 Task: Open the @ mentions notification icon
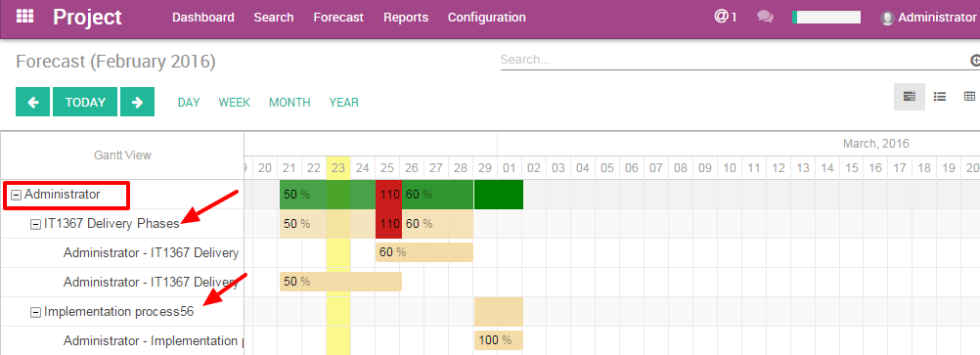click(x=725, y=17)
